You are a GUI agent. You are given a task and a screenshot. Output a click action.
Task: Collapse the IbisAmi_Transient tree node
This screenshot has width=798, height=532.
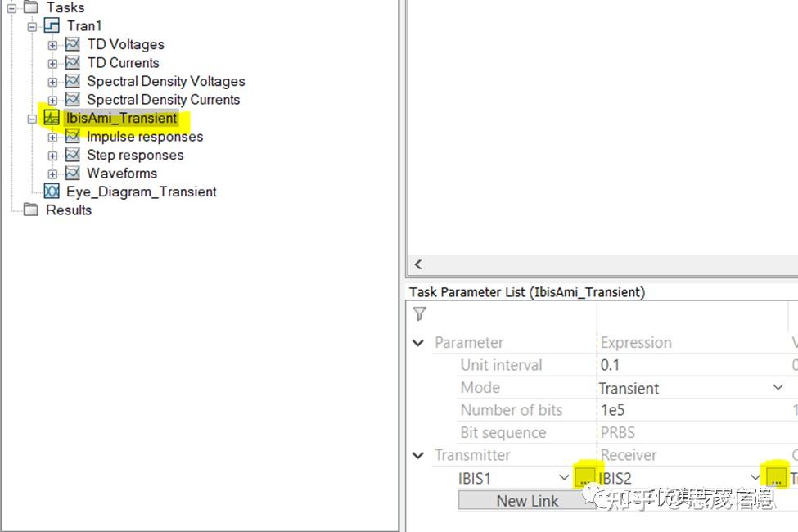pos(32,119)
